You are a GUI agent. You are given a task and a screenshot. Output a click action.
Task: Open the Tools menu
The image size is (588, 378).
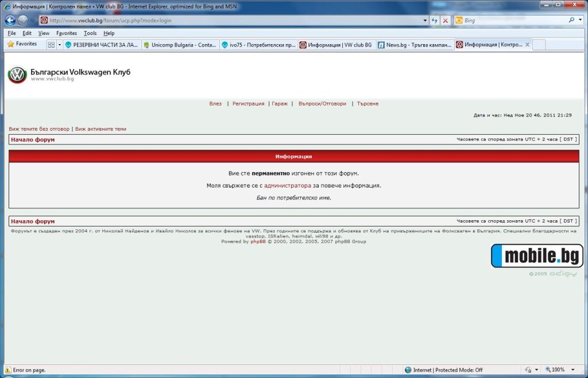point(90,33)
